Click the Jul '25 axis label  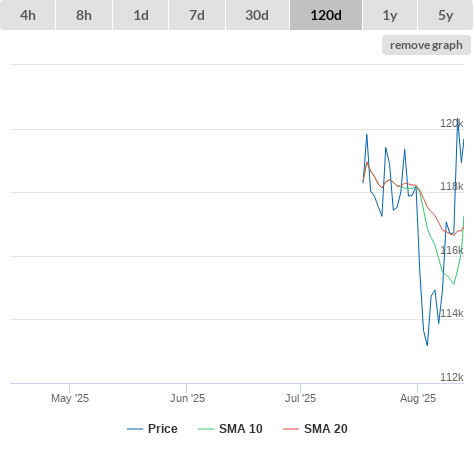click(300, 398)
